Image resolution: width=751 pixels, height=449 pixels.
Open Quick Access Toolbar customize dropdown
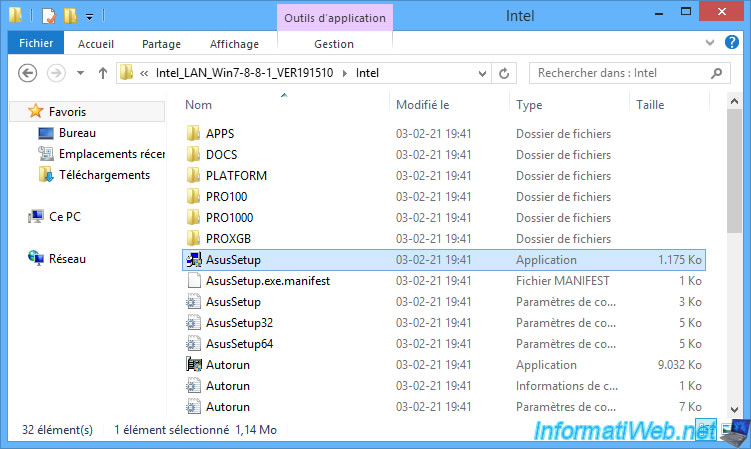coord(90,17)
